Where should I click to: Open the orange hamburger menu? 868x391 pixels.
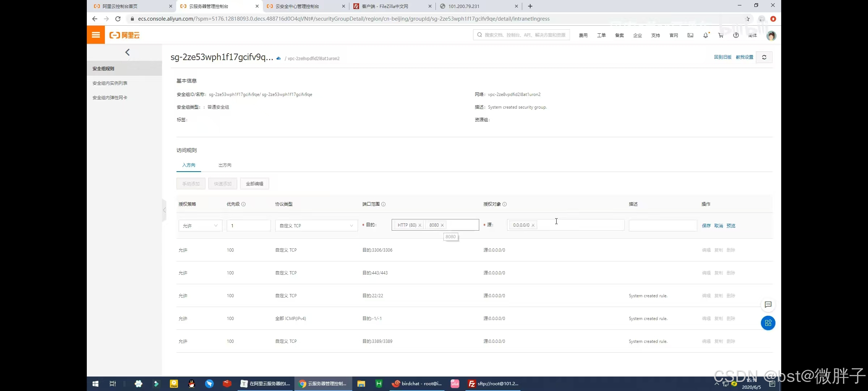96,35
